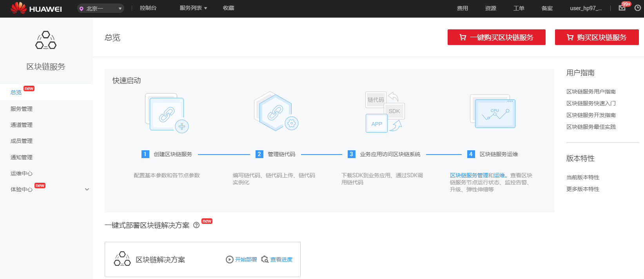Click the 一键购买区块链服务 button
Screen dimensions: 644x279
pyautogui.click(x=497, y=37)
